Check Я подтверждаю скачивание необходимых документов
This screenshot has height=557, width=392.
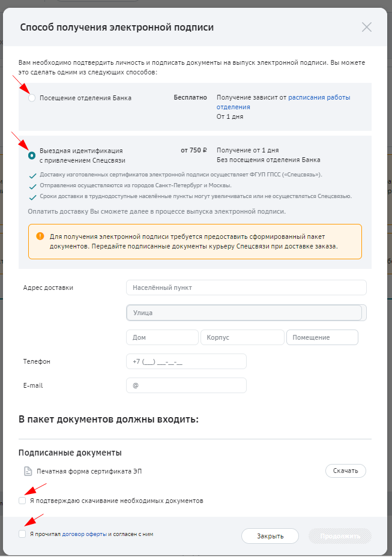[22, 501]
